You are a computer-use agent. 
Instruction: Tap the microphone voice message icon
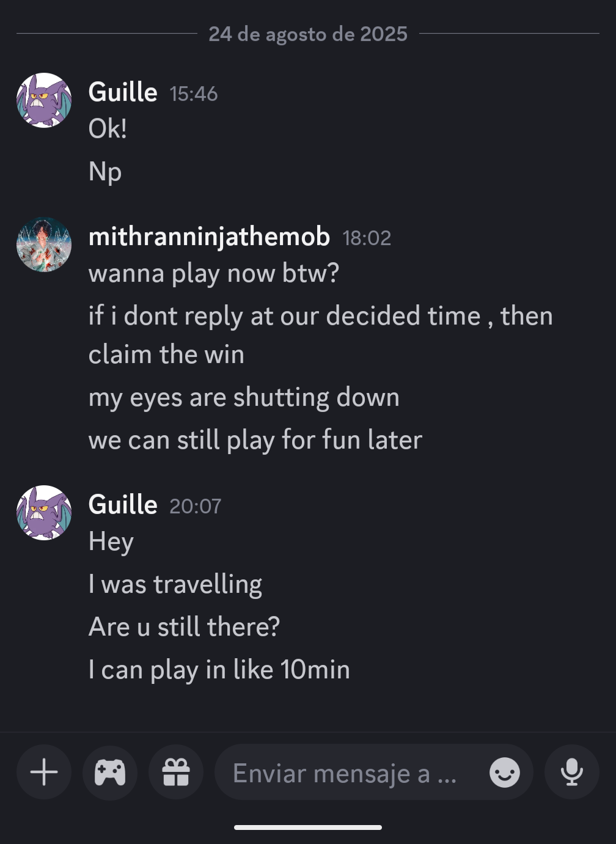click(572, 772)
